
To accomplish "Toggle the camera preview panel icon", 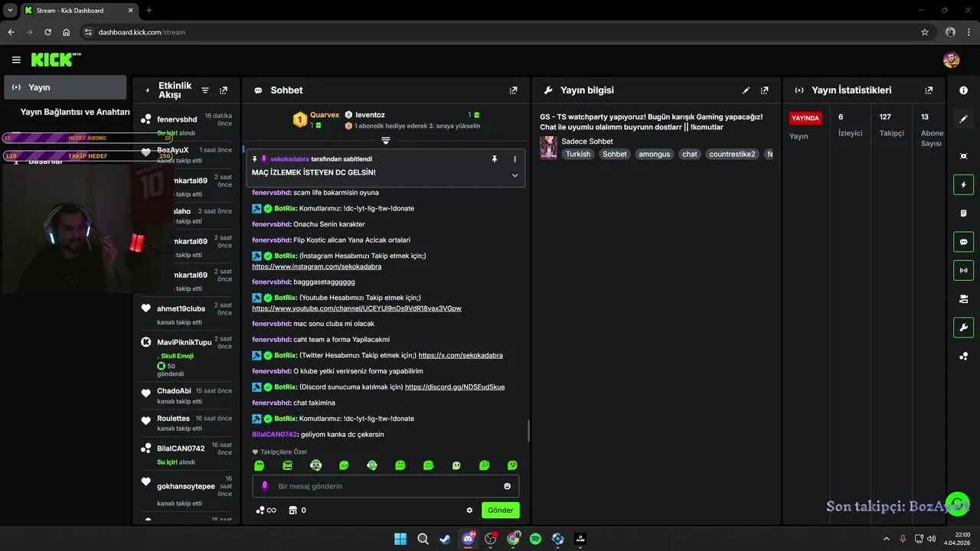I will (963, 298).
